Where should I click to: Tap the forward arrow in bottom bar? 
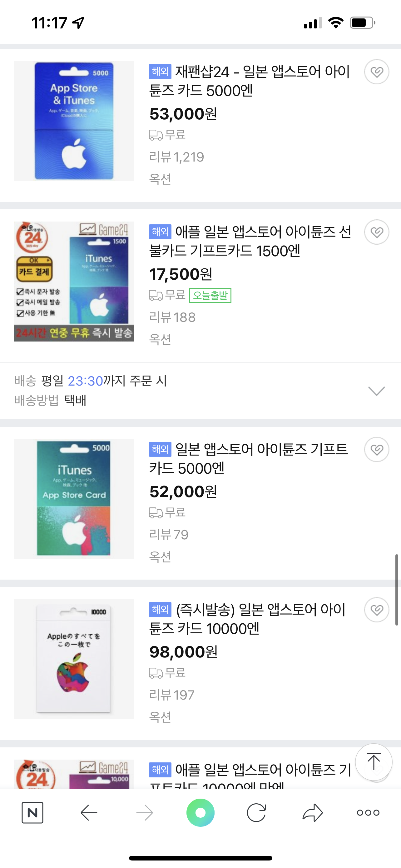[x=145, y=813]
